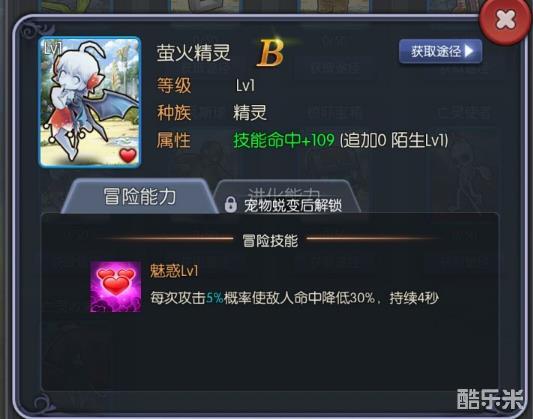The height and width of the screenshot is (419, 533).
Task: Tap the 萤火精灵 pet name title
Action: (193, 53)
